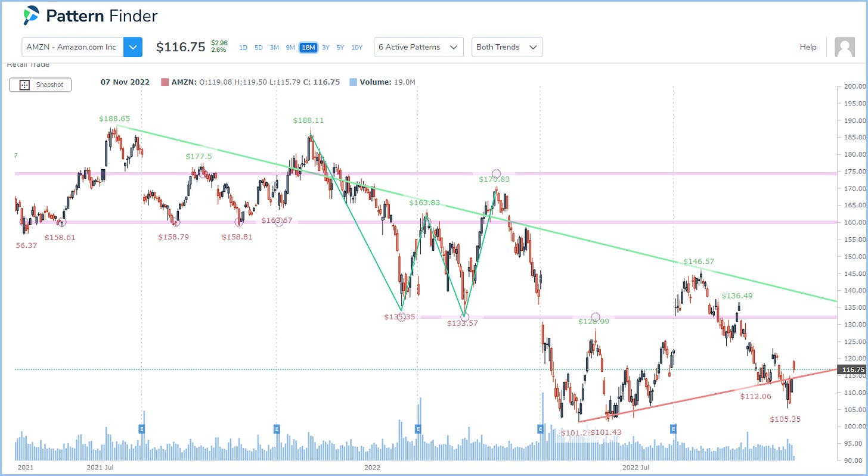
Task: Click the $116.75 header price
Action: [181, 47]
